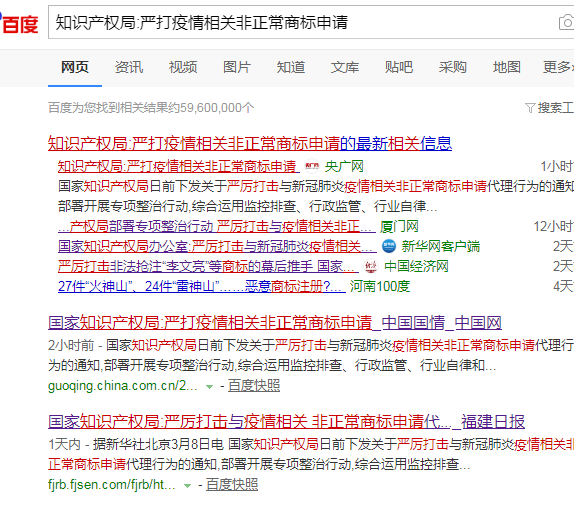This screenshot has height=511, width=574.
Task: Select the 中国经济网 source logo icon
Action: point(371,266)
